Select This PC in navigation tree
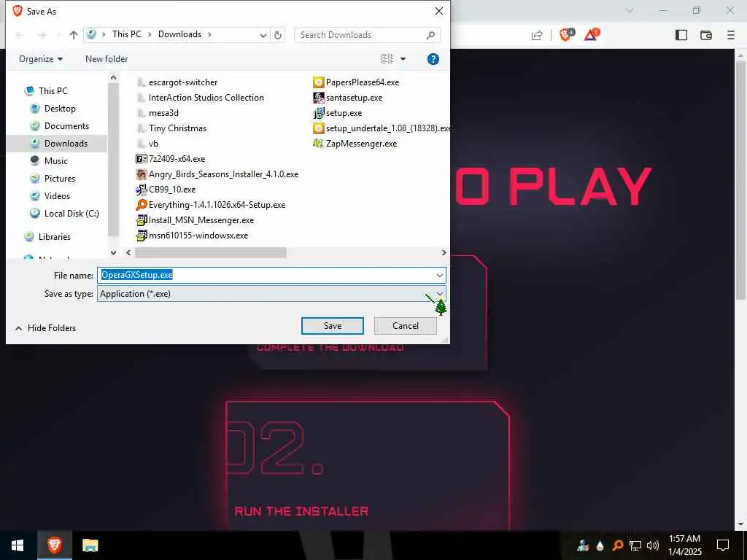Image resolution: width=747 pixels, height=560 pixels. (x=47, y=90)
